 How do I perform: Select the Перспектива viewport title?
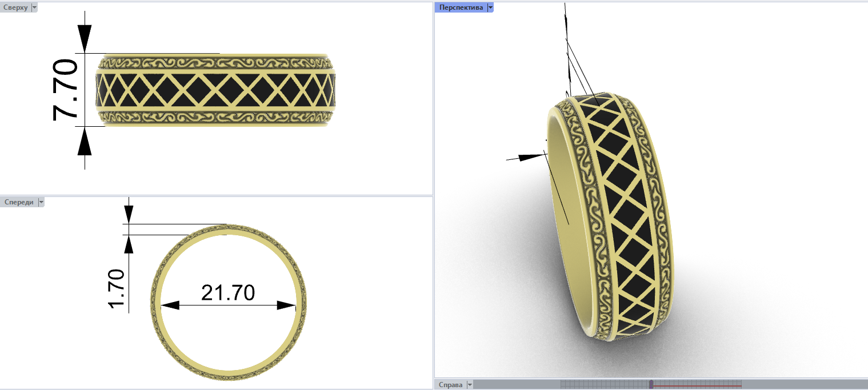click(461, 7)
